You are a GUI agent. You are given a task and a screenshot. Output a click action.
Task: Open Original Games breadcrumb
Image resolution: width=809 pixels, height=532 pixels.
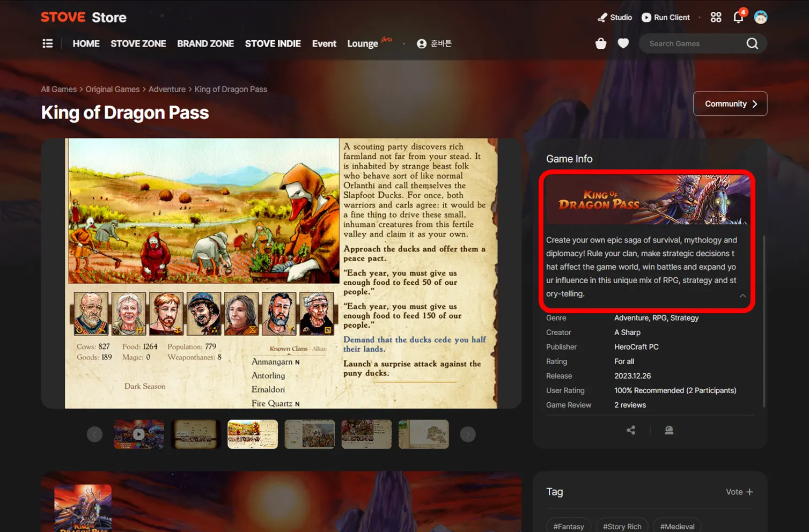pyautogui.click(x=113, y=89)
